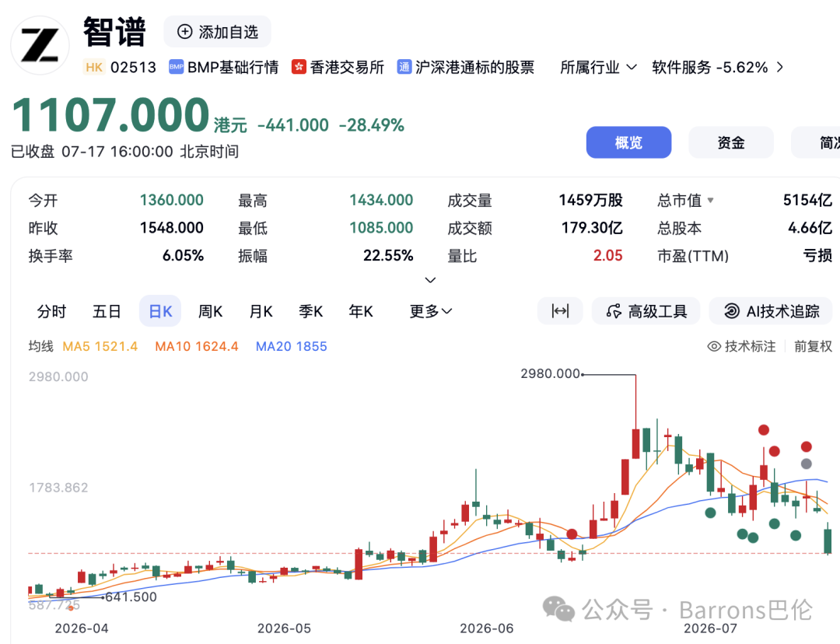
Task: Click the 2980.000 high price marker
Action: coord(550,373)
